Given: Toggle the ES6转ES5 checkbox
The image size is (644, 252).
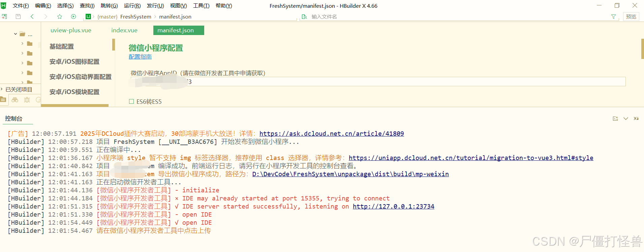Looking at the screenshot, I should point(131,101).
